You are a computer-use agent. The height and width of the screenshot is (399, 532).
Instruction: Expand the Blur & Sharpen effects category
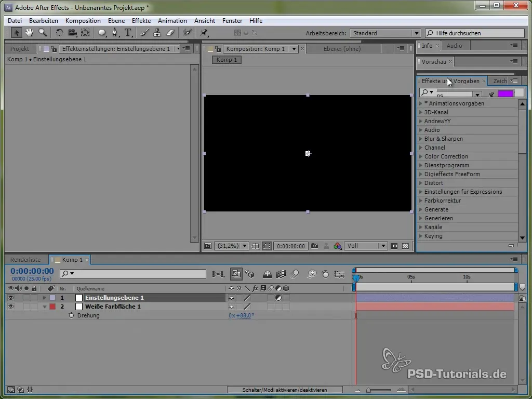[420, 139]
